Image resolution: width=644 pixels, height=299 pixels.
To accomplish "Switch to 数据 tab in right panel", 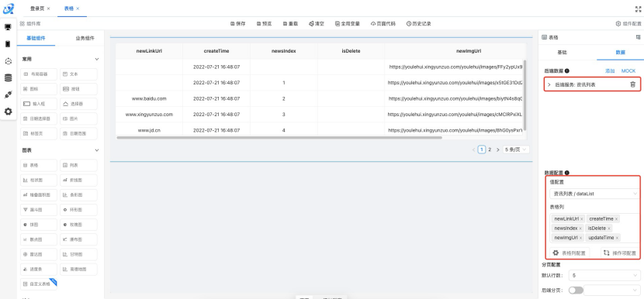I will (620, 53).
